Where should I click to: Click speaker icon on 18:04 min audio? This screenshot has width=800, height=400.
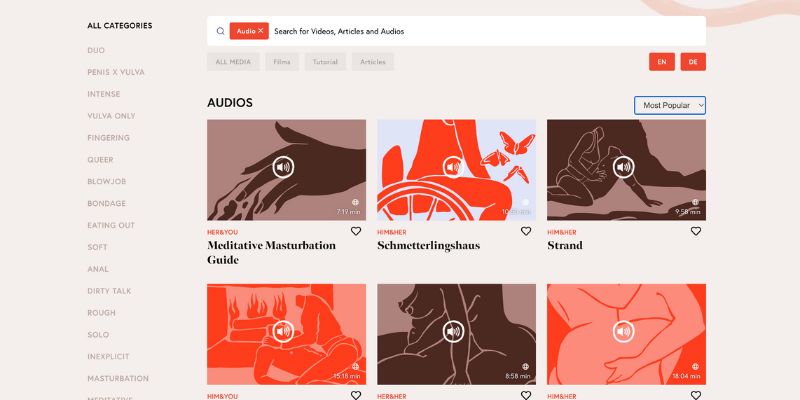coord(623,332)
